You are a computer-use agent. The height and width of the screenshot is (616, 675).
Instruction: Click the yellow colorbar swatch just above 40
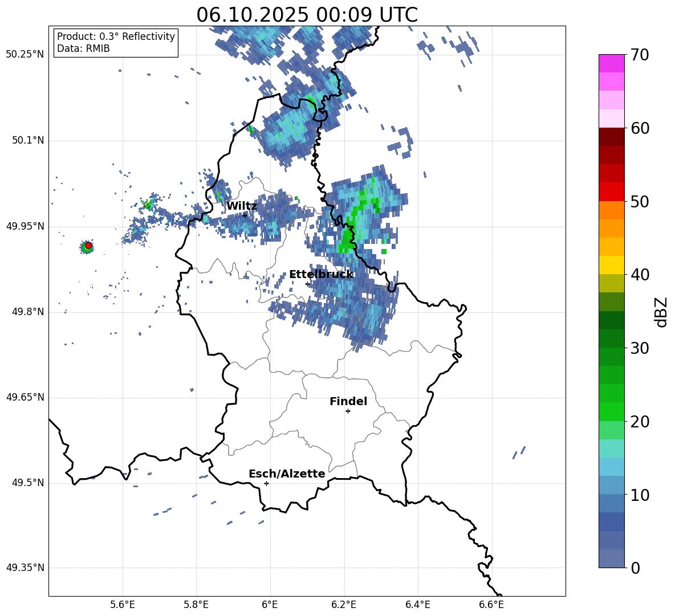click(x=611, y=265)
